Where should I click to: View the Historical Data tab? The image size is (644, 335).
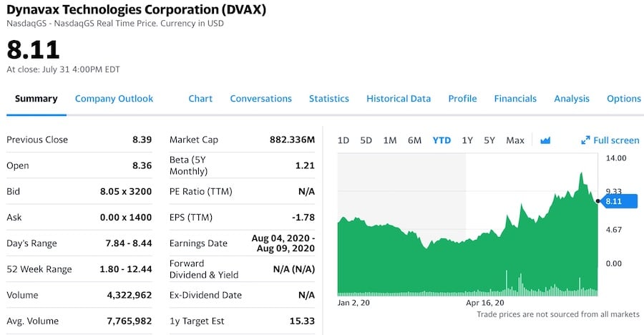(399, 99)
